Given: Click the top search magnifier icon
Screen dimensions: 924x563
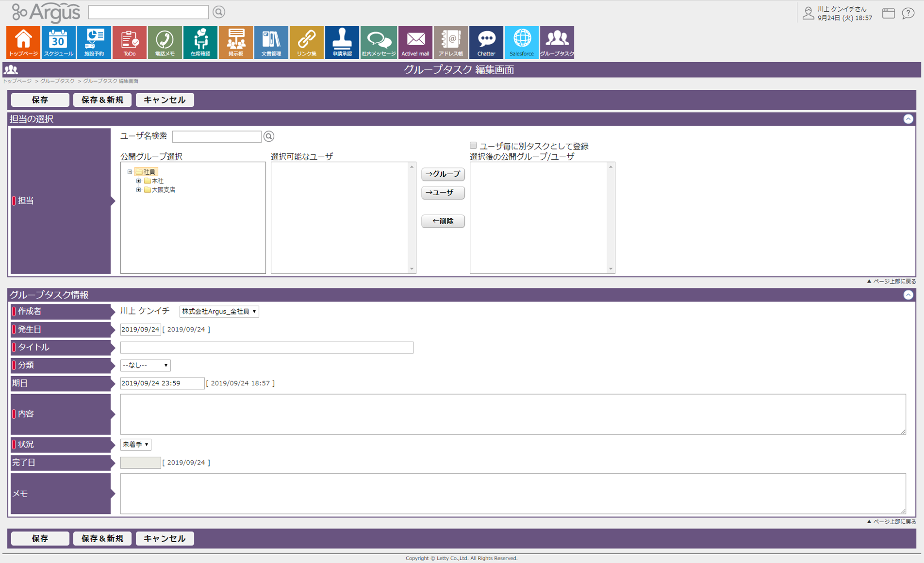Looking at the screenshot, I should coord(219,12).
